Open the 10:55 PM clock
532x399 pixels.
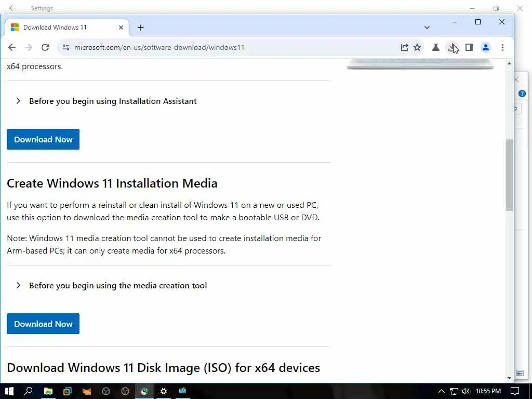click(488, 391)
